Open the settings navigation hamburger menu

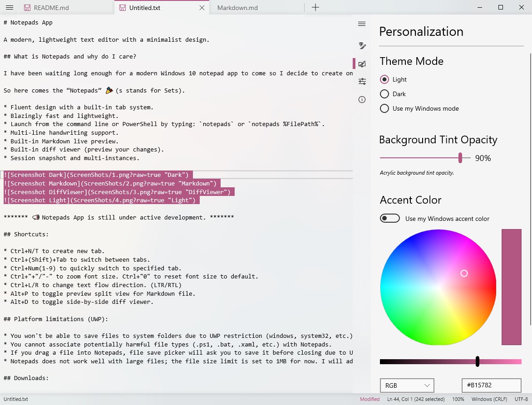click(362, 24)
